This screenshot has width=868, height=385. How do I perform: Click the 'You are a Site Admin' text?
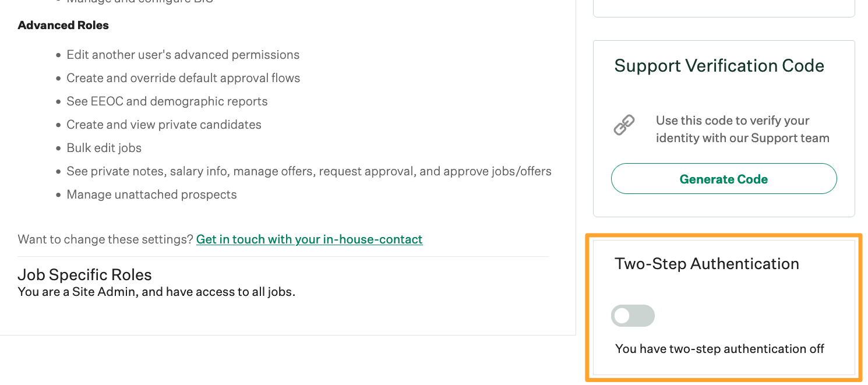(157, 292)
